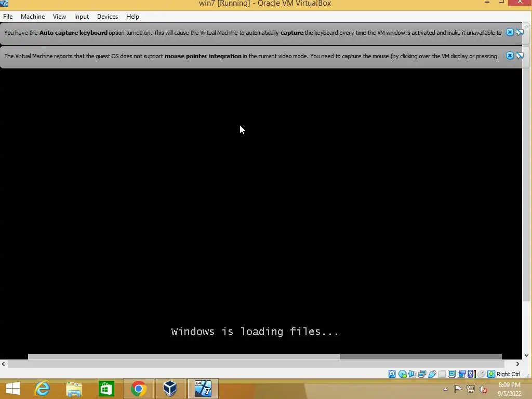This screenshot has width=532, height=399.
Task: Click the USB devices status icon
Action: pos(432,374)
